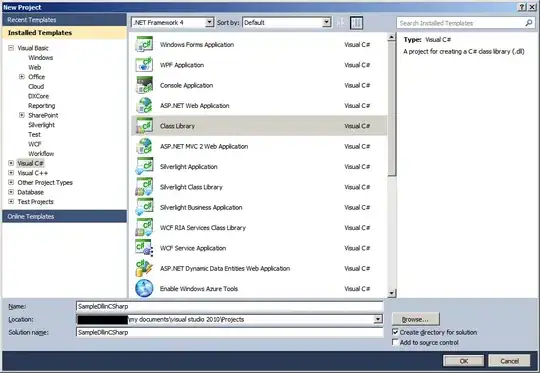Viewport: 540px width, 373px height.
Task: Click the WCF Service Application icon
Action: click(144, 248)
